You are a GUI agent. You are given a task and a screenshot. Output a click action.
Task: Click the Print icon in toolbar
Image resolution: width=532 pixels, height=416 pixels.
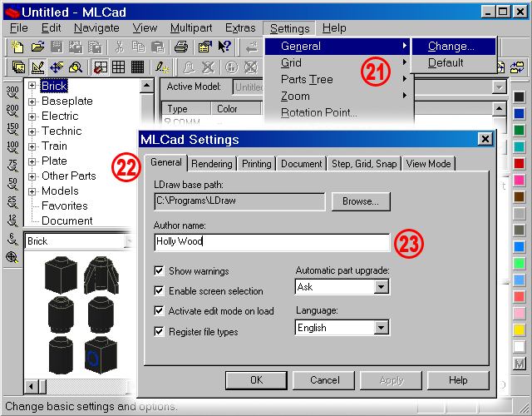pyautogui.click(x=181, y=47)
